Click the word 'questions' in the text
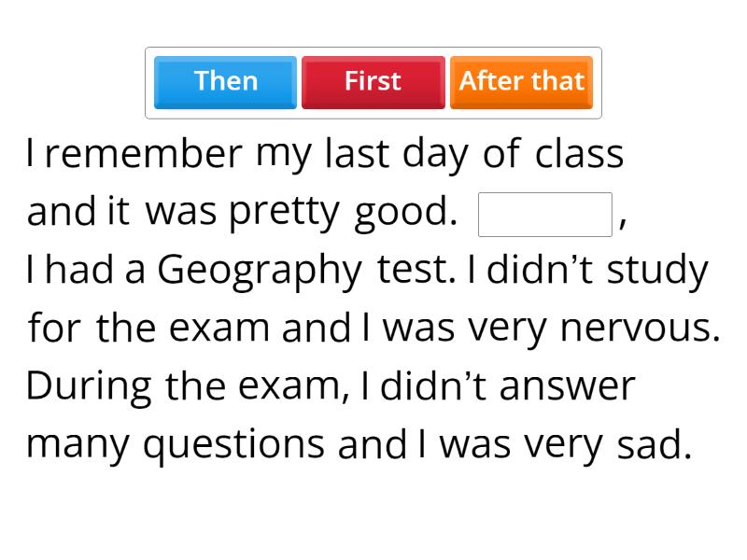Screen dimensions: 747x560 pyautogui.click(x=233, y=446)
